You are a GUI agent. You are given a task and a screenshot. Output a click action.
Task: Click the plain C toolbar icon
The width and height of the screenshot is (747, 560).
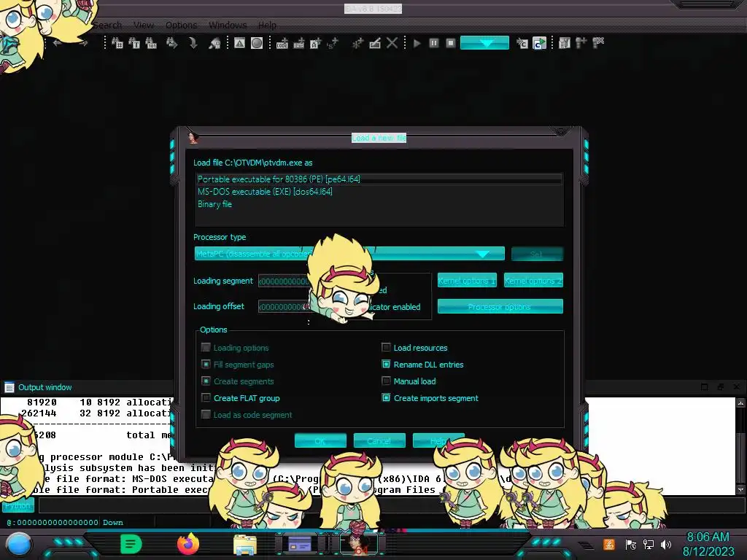(522, 43)
